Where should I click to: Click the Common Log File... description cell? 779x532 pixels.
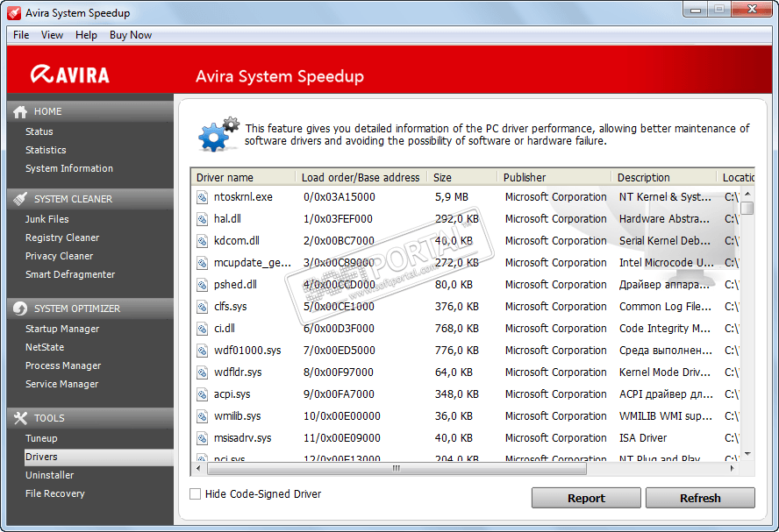[x=665, y=307]
